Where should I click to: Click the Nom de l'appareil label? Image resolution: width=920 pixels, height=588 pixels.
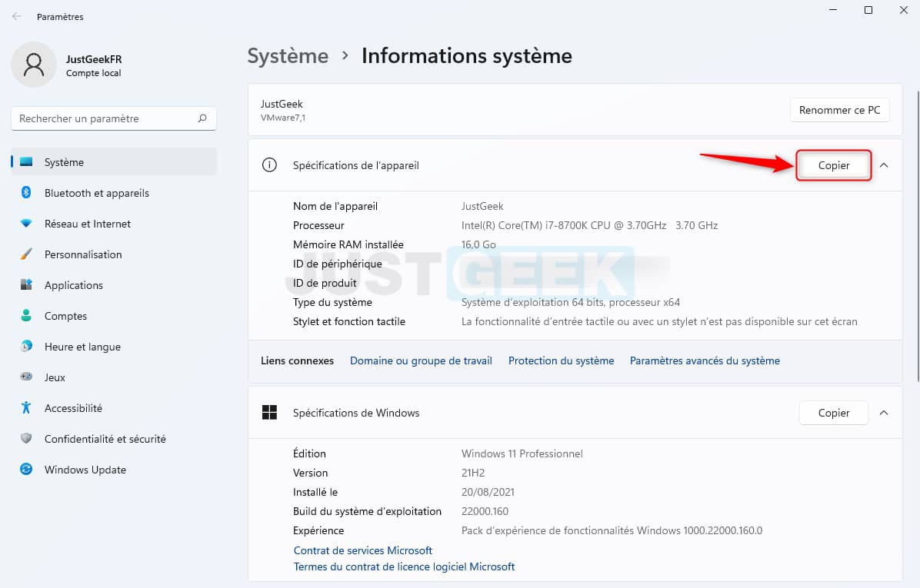tap(335, 206)
